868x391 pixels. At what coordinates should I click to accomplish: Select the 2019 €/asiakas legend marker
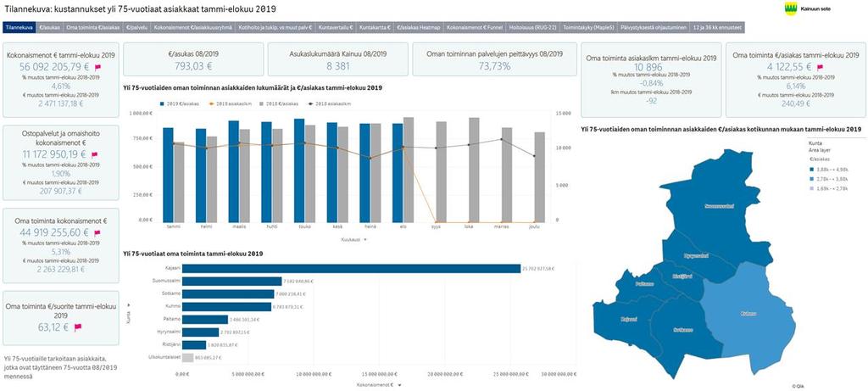pos(161,103)
